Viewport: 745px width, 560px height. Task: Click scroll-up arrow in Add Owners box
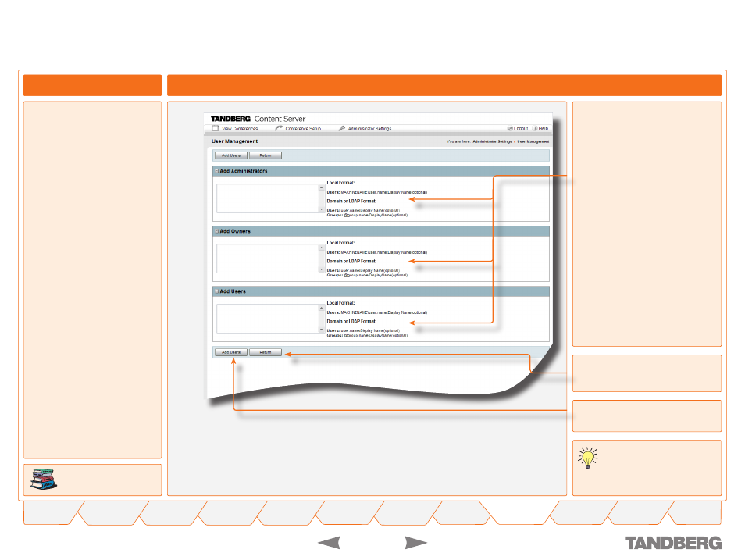[321, 248]
